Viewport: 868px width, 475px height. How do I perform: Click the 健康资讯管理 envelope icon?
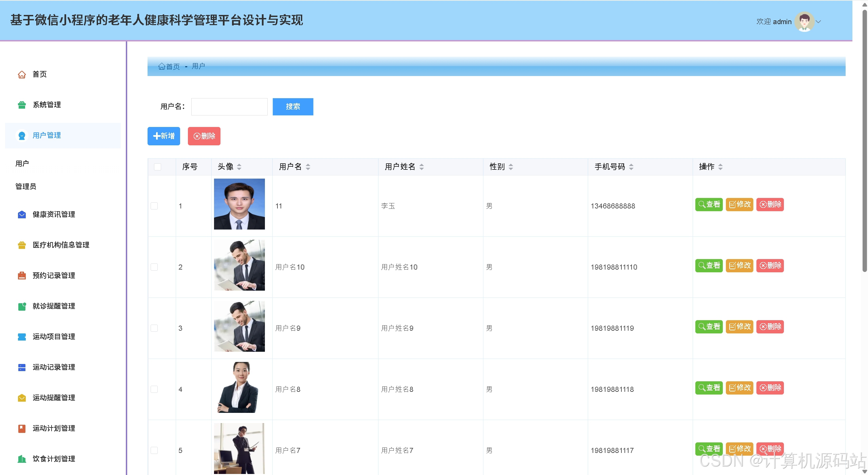coord(22,215)
